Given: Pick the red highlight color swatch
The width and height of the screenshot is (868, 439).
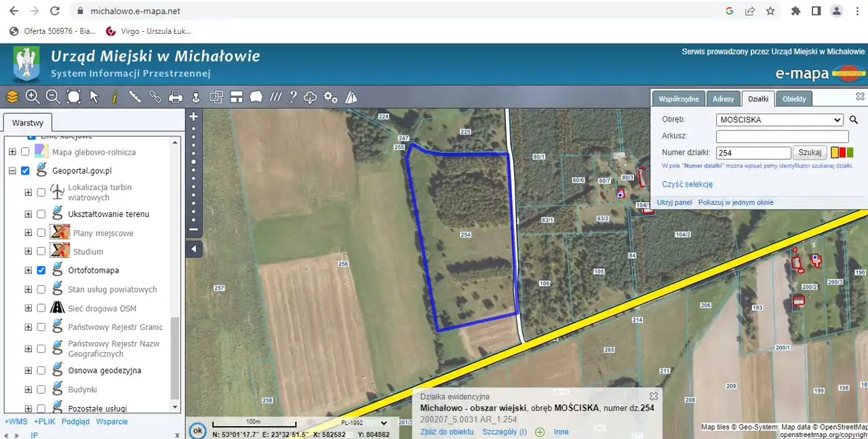Looking at the screenshot, I should click(842, 153).
